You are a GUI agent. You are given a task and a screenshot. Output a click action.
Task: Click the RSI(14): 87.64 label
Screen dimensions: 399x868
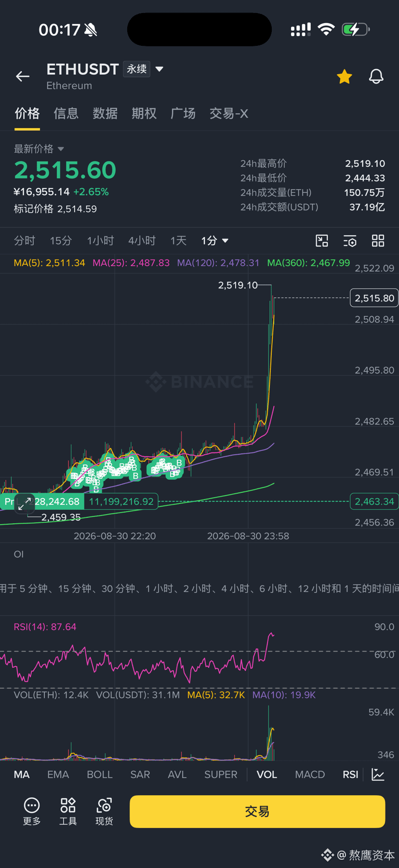click(45, 627)
